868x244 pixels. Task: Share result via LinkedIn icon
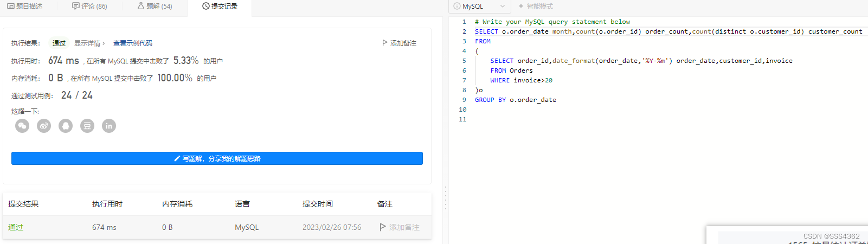point(109,126)
